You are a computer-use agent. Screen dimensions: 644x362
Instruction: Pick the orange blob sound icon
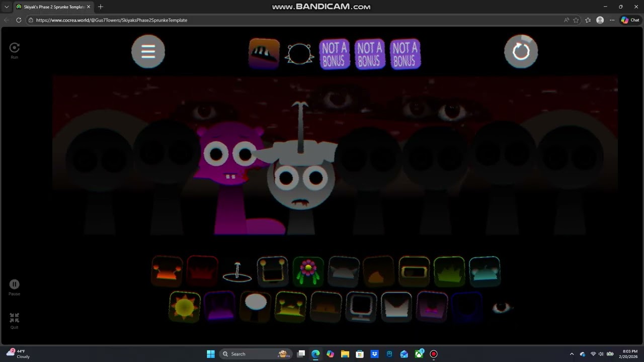[x=379, y=271]
